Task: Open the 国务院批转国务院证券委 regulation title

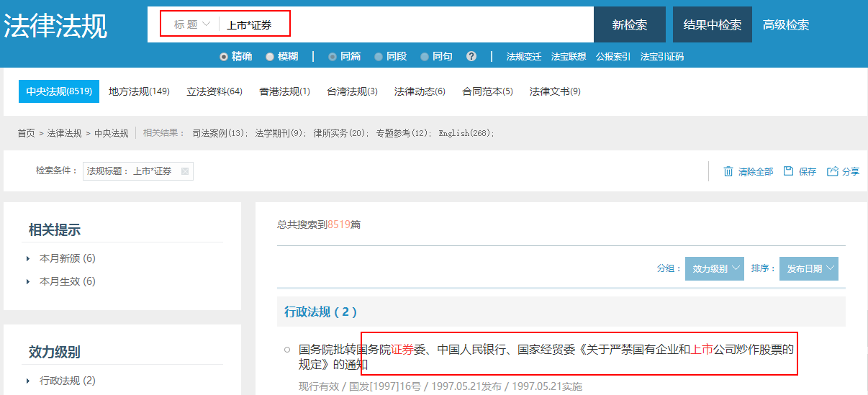Action: (x=546, y=357)
